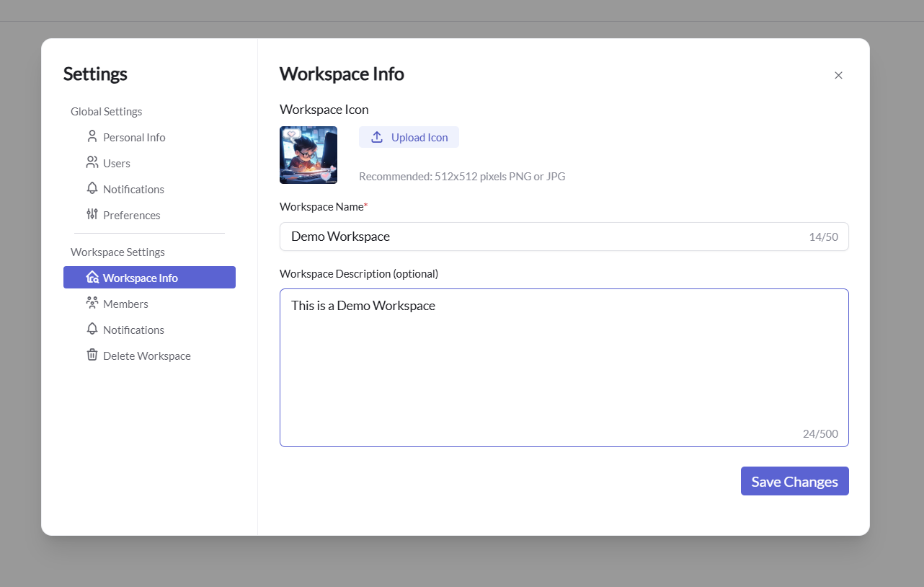Open the Preferences settings entry
Screen dimensions: 924x587
tap(131, 214)
